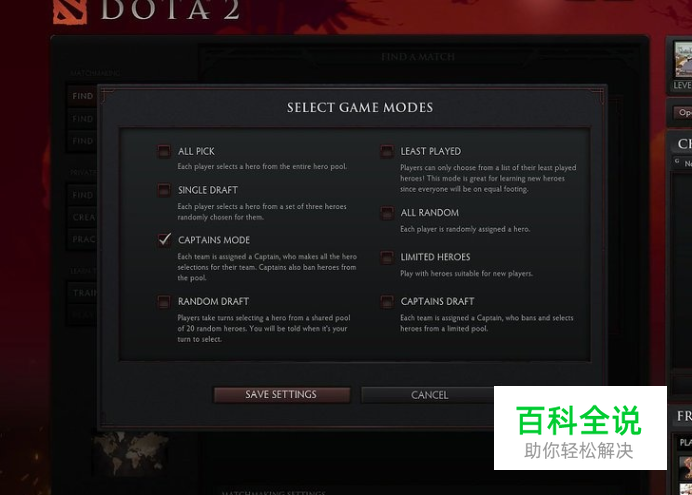Click the Captains Mode label text
692x495 pixels.
214,240
